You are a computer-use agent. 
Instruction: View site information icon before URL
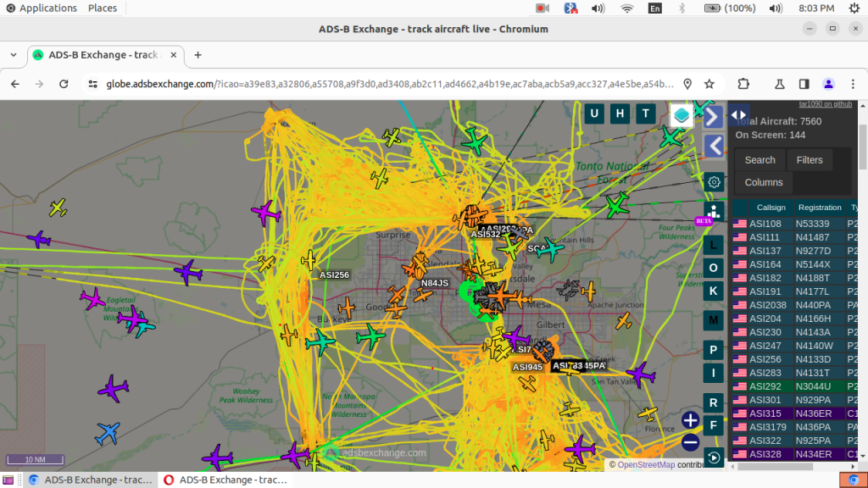93,84
